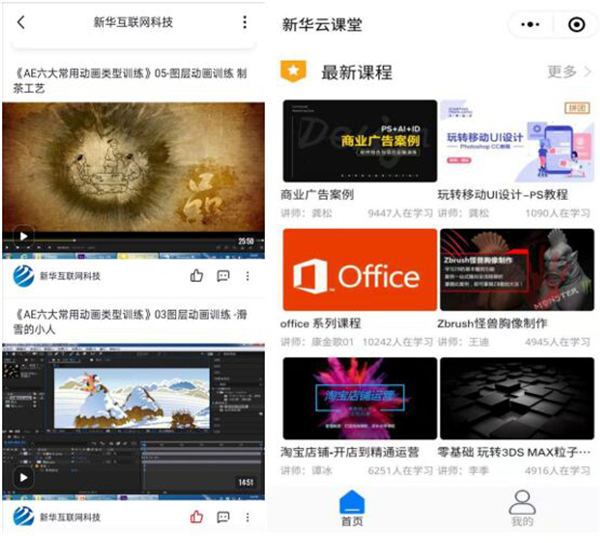This screenshot has height=543, width=600.
Task: Select the 玩转移动UI设计-PS教程 course title
Action: click(503, 195)
